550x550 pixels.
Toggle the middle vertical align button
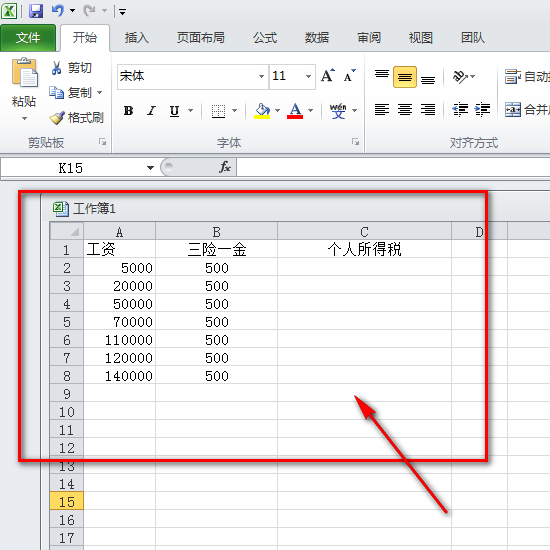(405, 76)
